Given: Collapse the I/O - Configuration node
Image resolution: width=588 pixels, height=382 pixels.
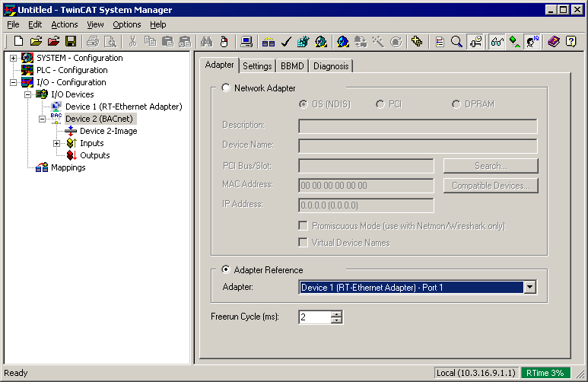Looking at the screenshot, I should pyautogui.click(x=13, y=82).
